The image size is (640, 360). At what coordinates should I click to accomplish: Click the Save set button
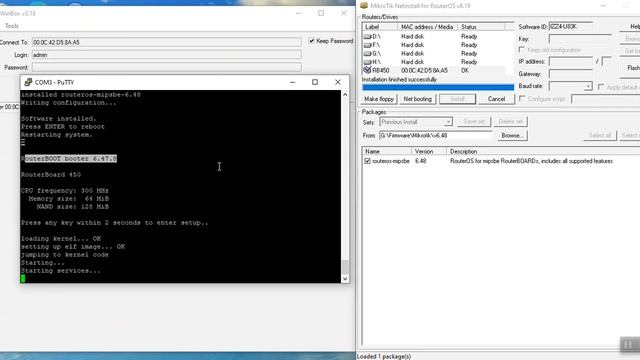tap(474, 122)
